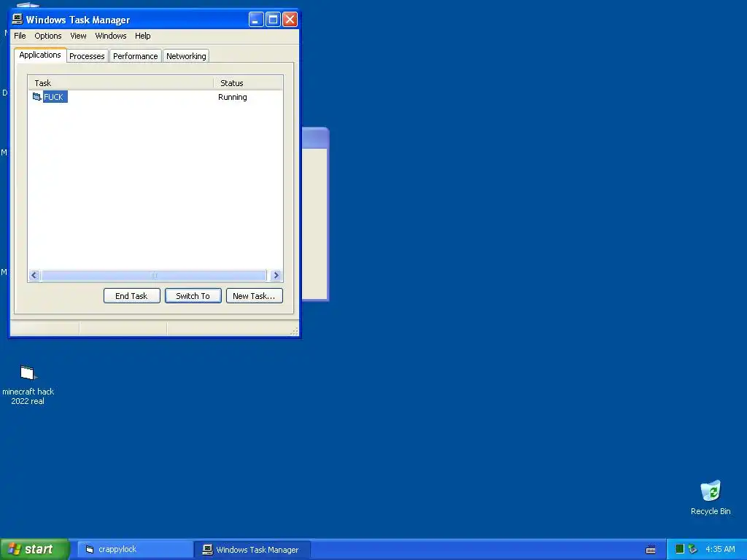Select the Applications tab
The image size is (747, 560).
pyautogui.click(x=40, y=55)
